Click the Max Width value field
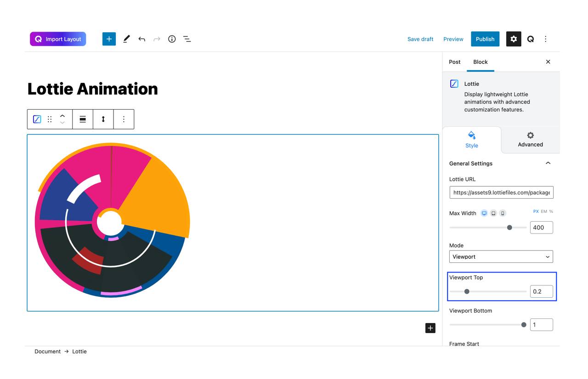The width and height of the screenshot is (588, 379). coord(542,228)
